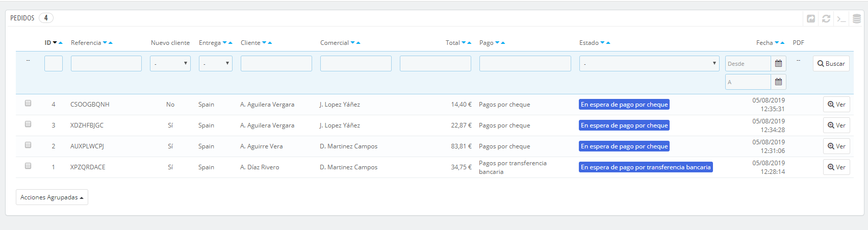868x230 pixels.
Task: View order AUXPLWCPJ with Ver button
Action: pyautogui.click(x=836, y=146)
